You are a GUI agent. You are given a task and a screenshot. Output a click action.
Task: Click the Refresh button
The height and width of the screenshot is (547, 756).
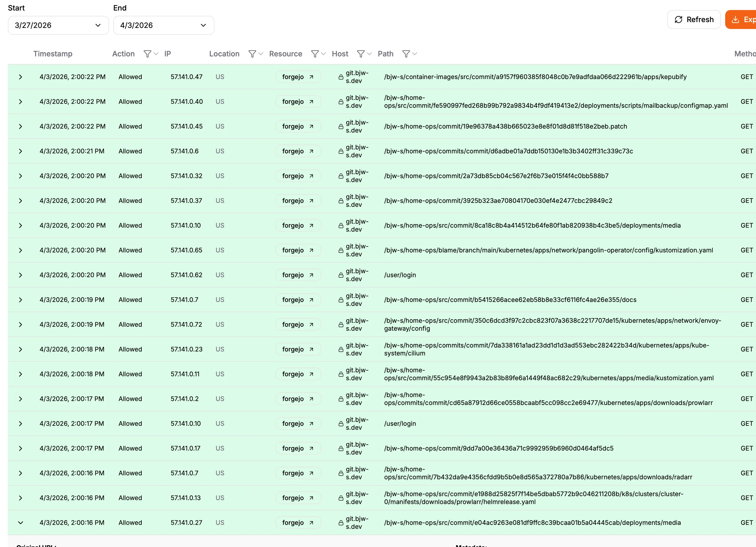pos(694,20)
